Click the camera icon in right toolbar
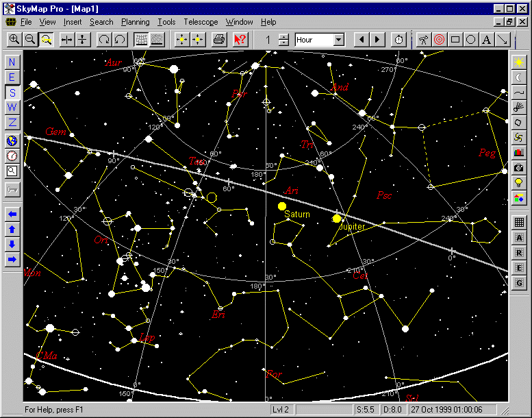 coord(519,168)
